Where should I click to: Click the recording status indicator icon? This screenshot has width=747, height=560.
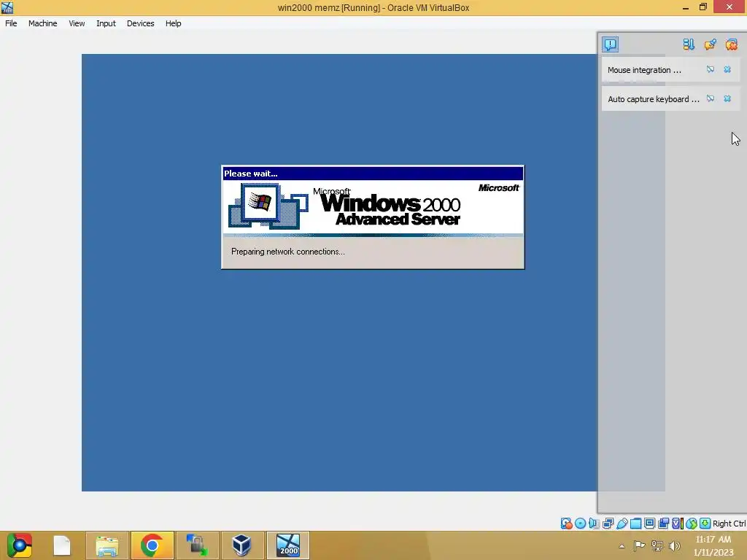[x=663, y=524]
